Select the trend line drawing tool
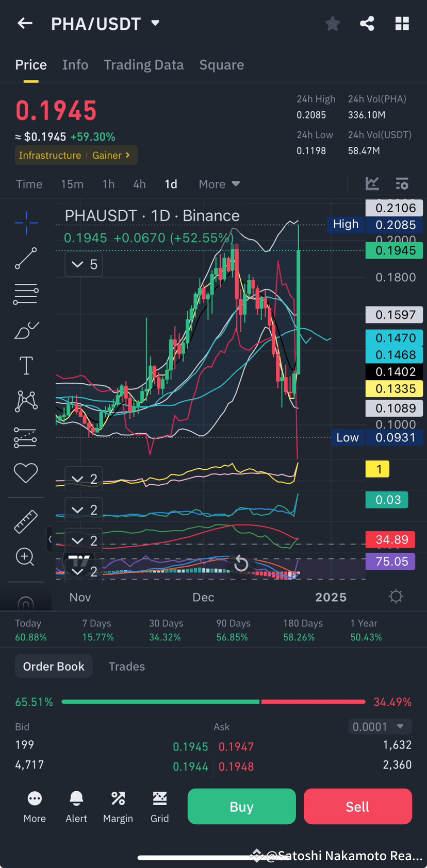The height and width of the screenshot is (868, 427). pyautogui.click(x=26, y=259)
